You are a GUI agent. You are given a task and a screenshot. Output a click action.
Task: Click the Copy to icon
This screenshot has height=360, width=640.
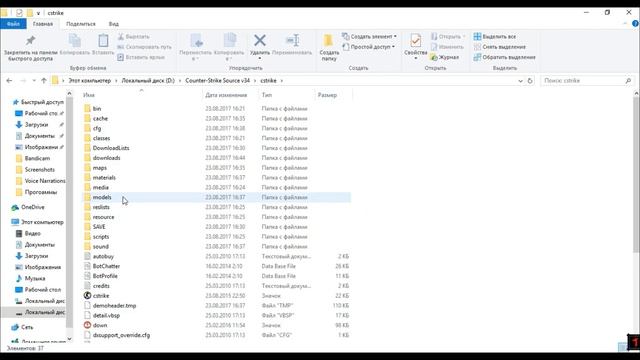click(230, 41)
